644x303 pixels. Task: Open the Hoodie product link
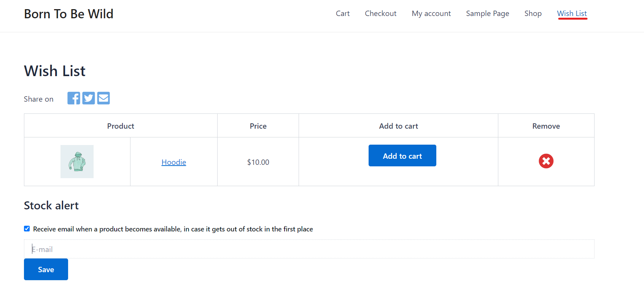tap(173, 162)
